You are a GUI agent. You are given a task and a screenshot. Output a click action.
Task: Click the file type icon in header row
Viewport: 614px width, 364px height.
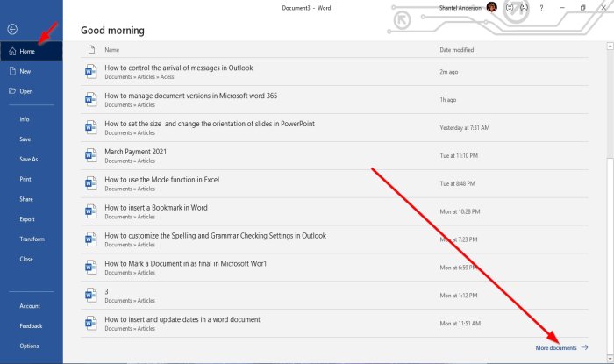coord(91,50)
